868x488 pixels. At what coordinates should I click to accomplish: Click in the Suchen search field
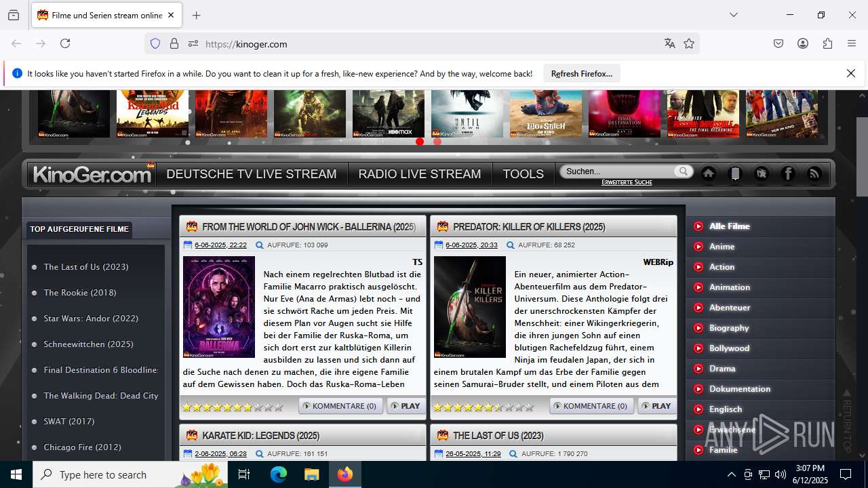click(x=618, y=171)
